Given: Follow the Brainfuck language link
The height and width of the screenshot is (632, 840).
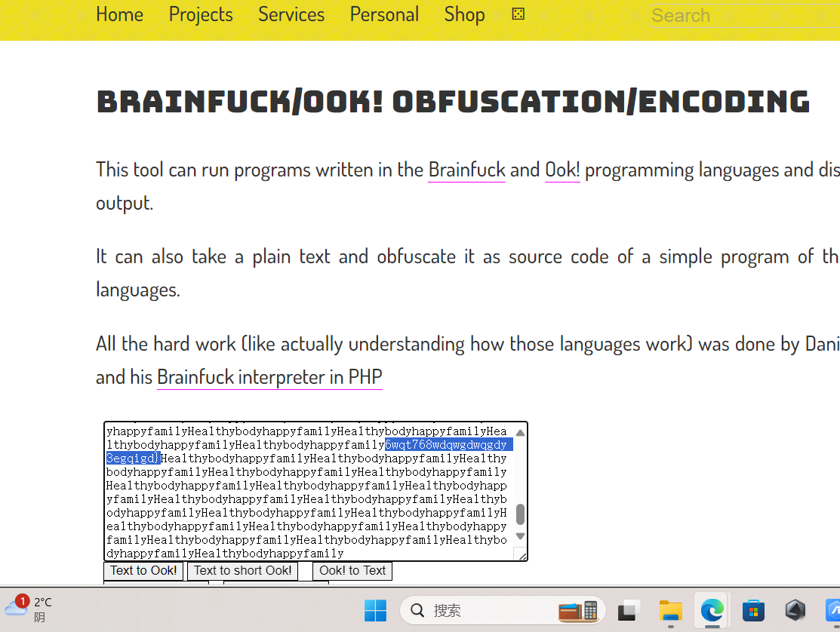Looking at the screenshot, I should point(466,170).
